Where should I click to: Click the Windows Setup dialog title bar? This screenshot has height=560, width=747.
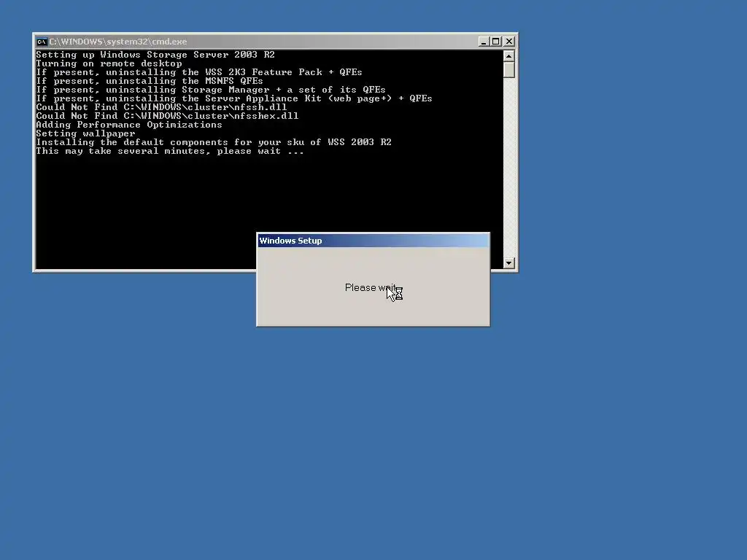[373, 241]
